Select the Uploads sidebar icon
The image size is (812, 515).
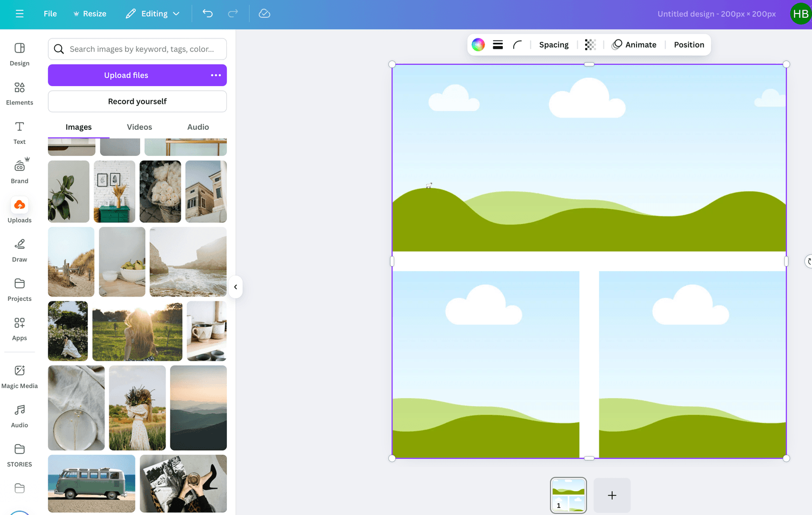click(x=19, y=205)
